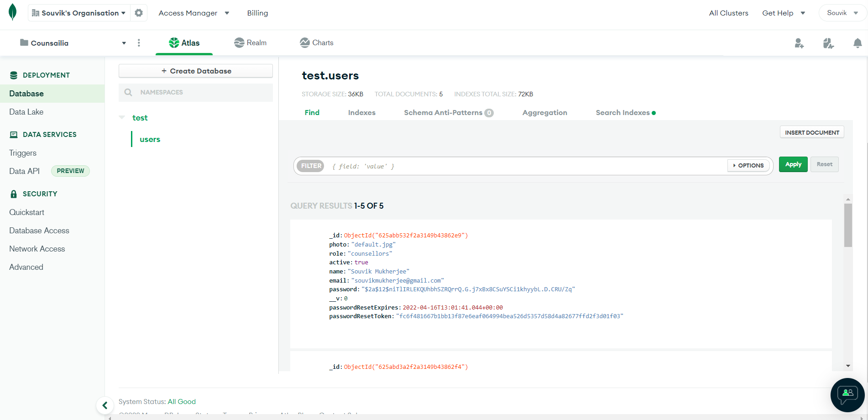Open the Billing page
The image size is (868, 420).
tap(257, 13)
